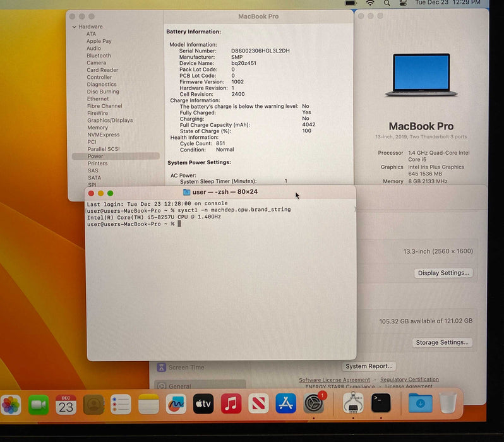Launch Freeform from the Dock
Screen dimensions: 504x442
176,403
